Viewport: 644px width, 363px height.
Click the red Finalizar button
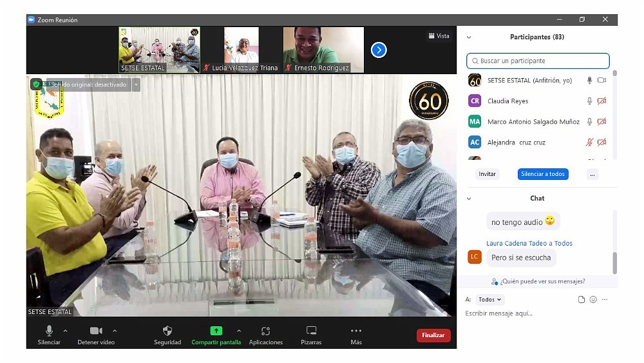click(x=433, y=335)
